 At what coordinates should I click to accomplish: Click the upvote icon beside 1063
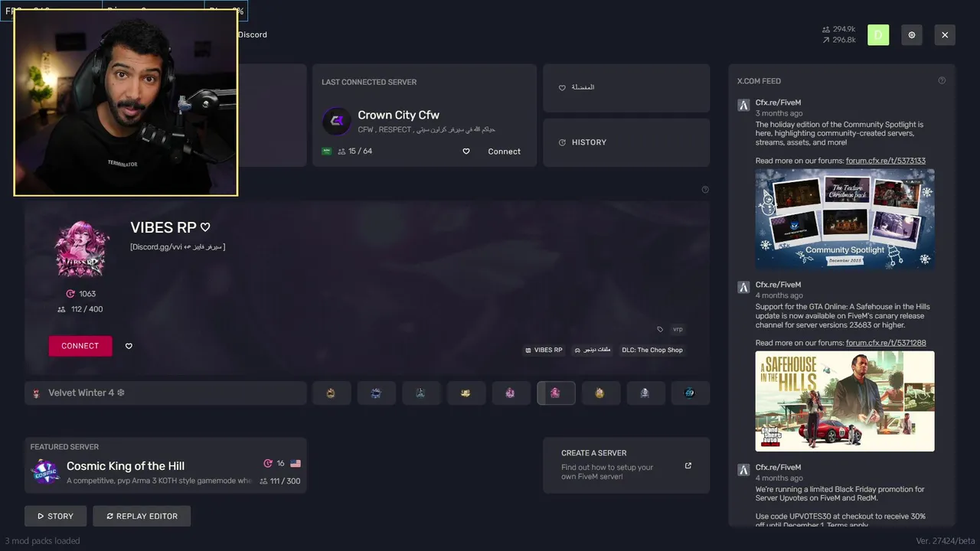click(70, 294)
